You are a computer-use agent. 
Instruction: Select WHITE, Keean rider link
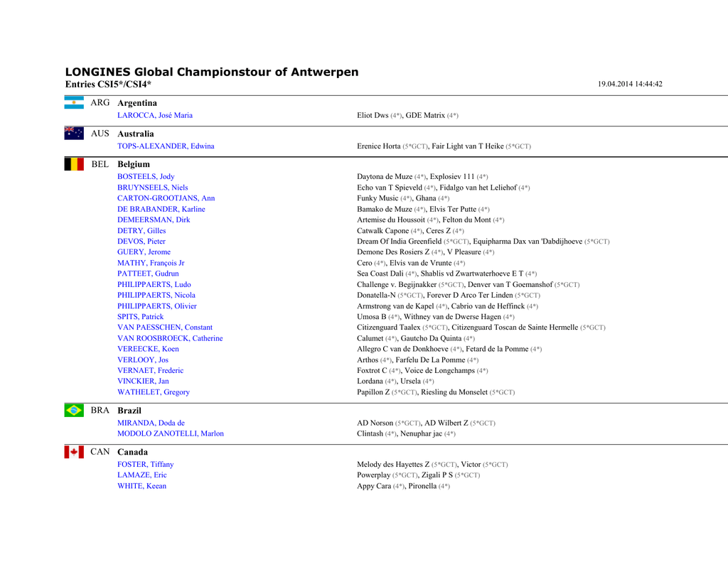141,487
